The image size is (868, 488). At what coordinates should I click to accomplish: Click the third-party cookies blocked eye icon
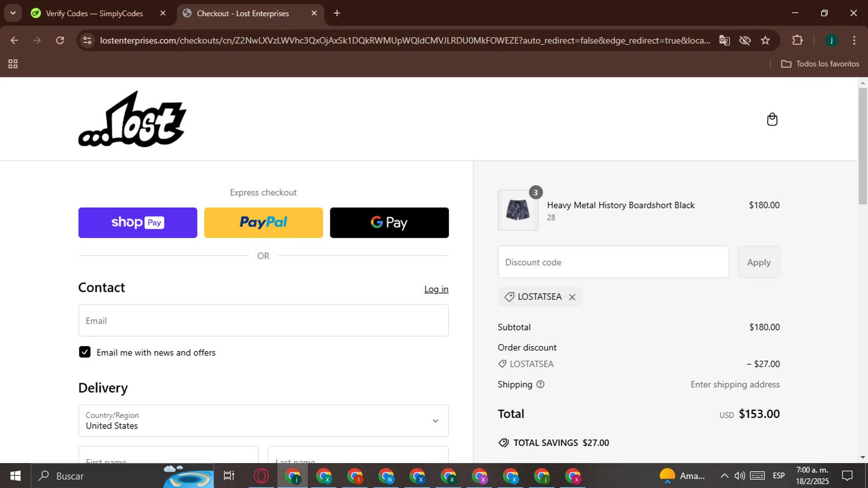coord(745,41)
